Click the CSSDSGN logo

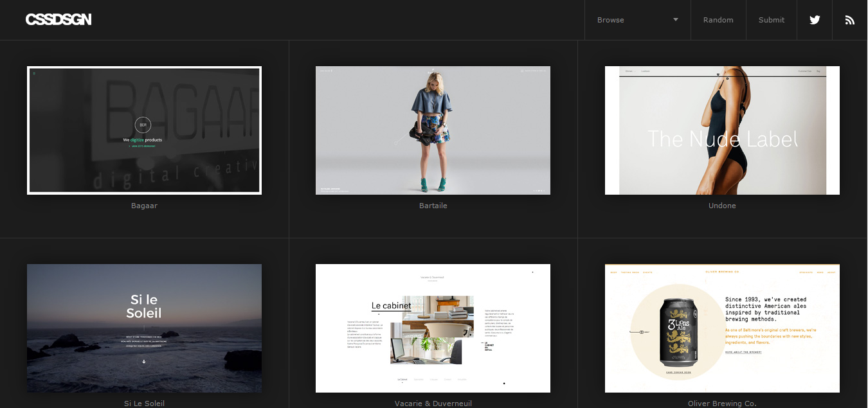[59, 19]
